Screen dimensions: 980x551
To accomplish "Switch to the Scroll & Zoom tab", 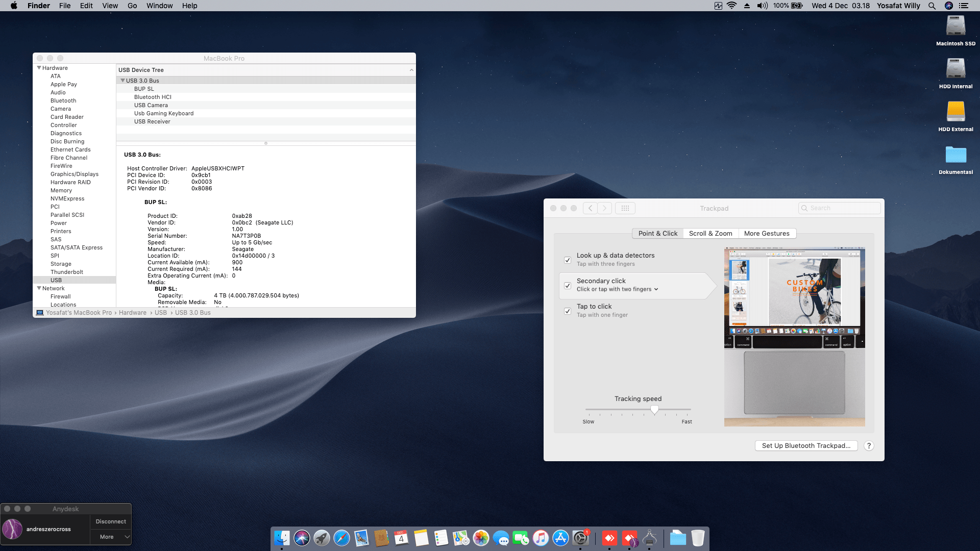I will coord(710,233).
